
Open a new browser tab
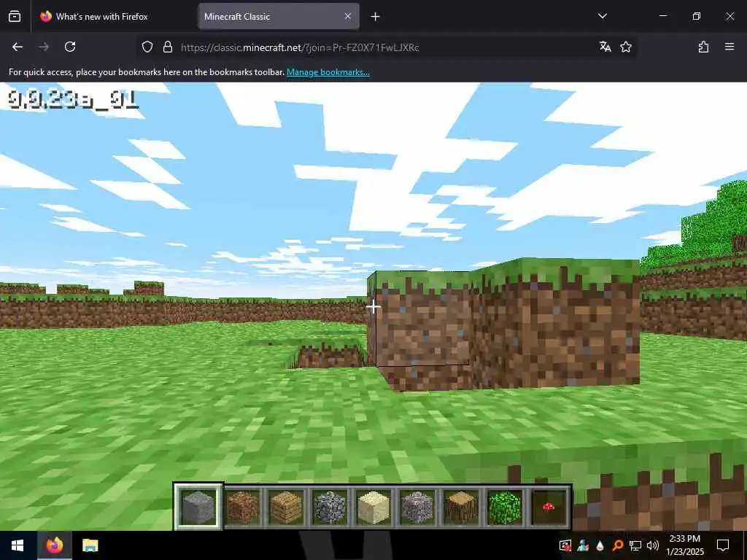pos(376,17)
